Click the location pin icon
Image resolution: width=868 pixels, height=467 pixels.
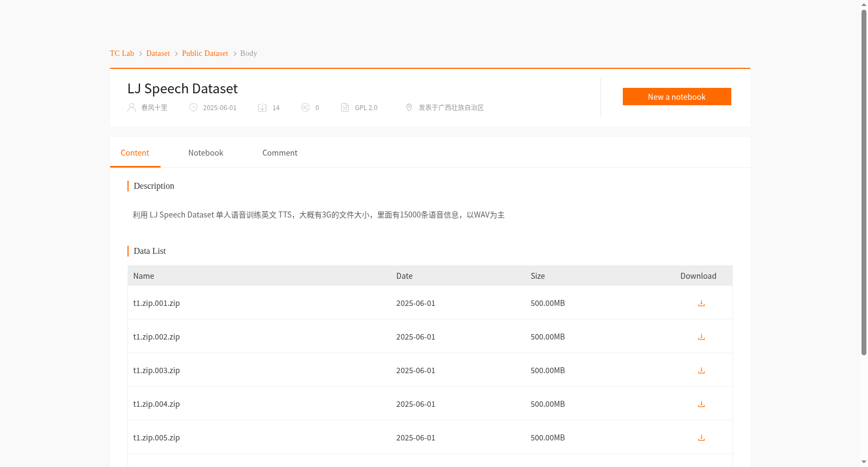click(409, 107)
